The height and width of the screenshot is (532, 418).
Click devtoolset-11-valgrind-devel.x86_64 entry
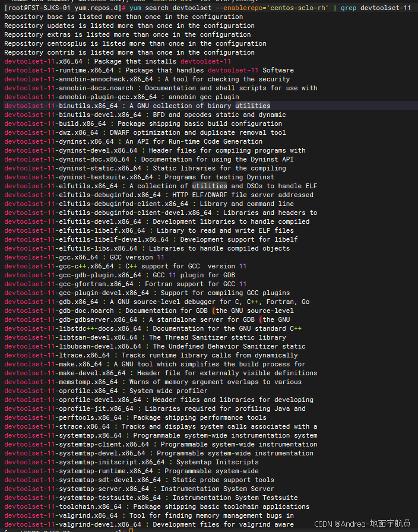pyautogui.click(x=149, y=524)
